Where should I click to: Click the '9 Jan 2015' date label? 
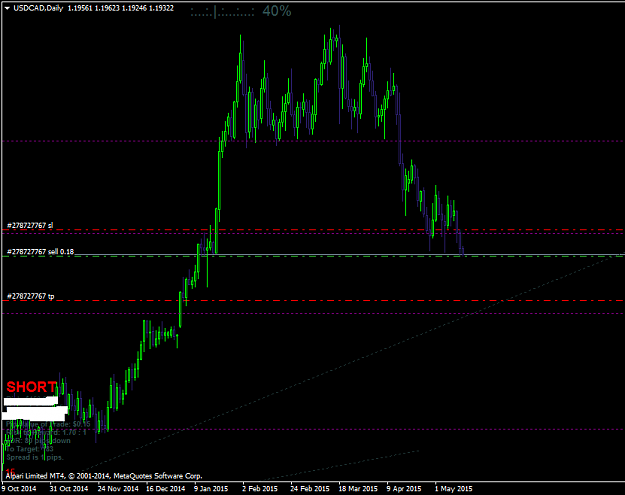(211, 489)
